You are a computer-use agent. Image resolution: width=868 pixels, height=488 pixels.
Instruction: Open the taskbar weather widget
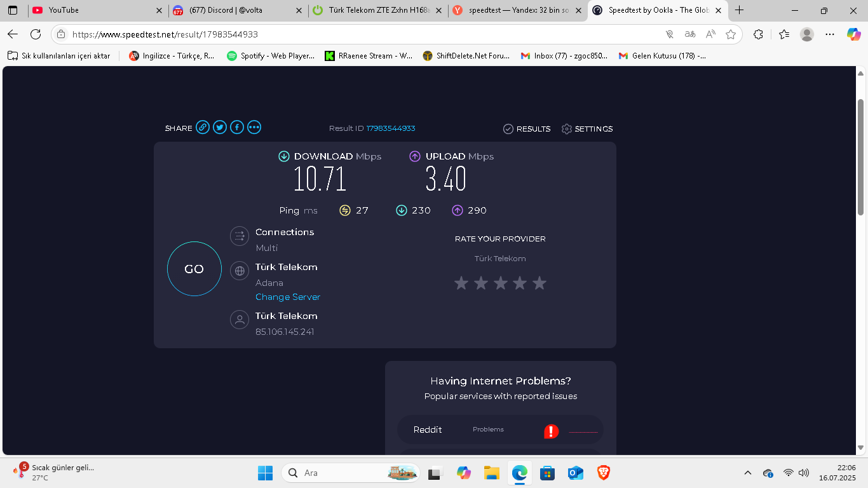click(53, 472)
